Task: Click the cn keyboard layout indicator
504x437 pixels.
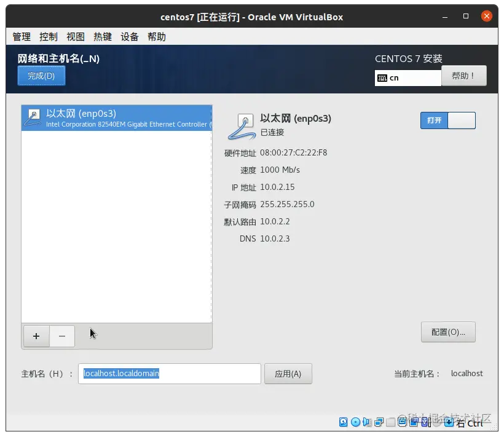Action: pos(408,78)
